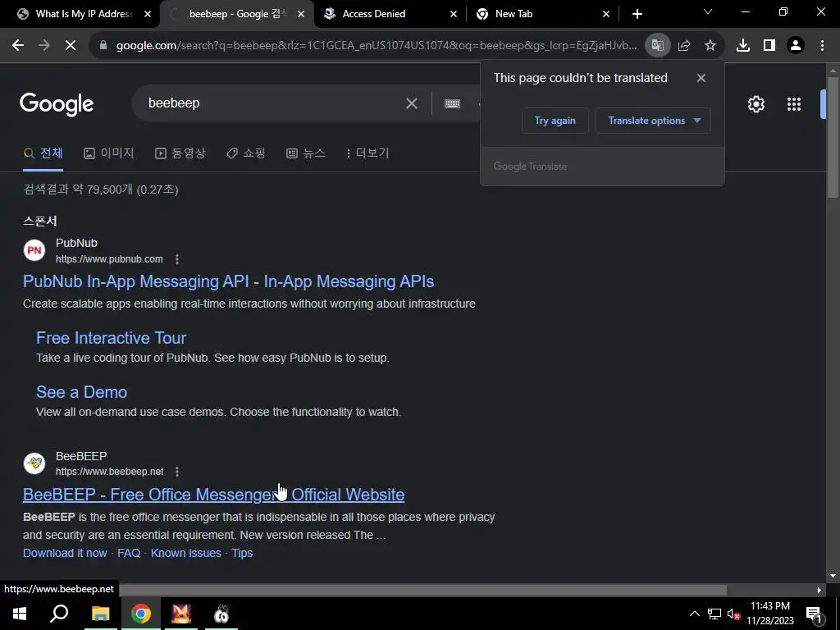840x630 pixels.
Task: Click the URL address bar
Action: point(376,46)
